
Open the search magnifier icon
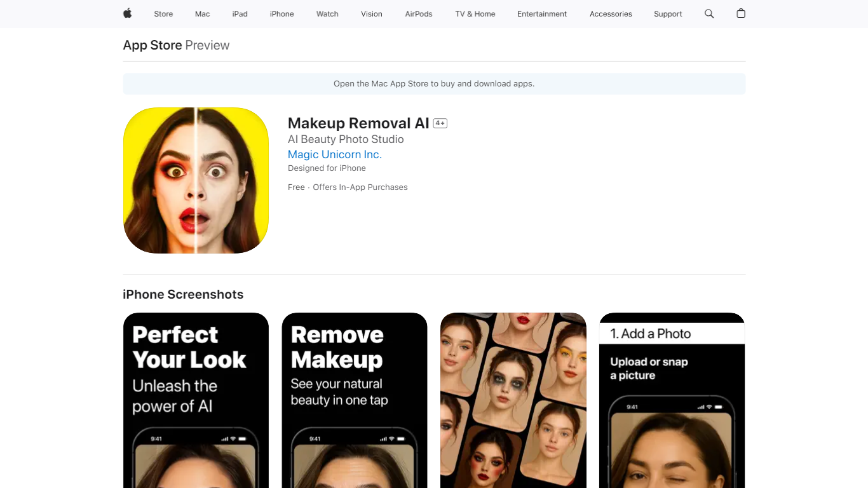pyautogui.click(x=709, y=13)
